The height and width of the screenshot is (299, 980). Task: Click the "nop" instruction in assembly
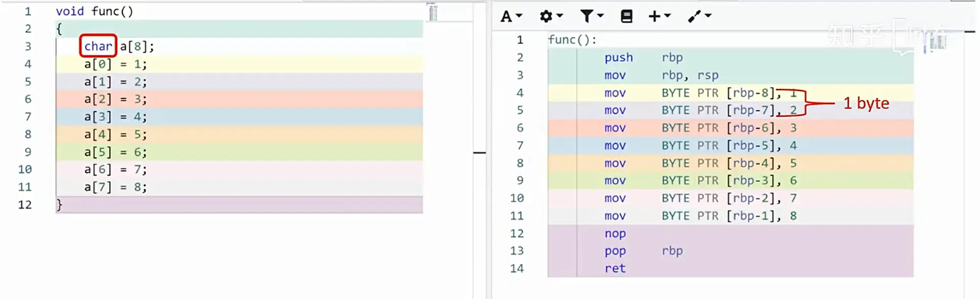pos(615,234)
